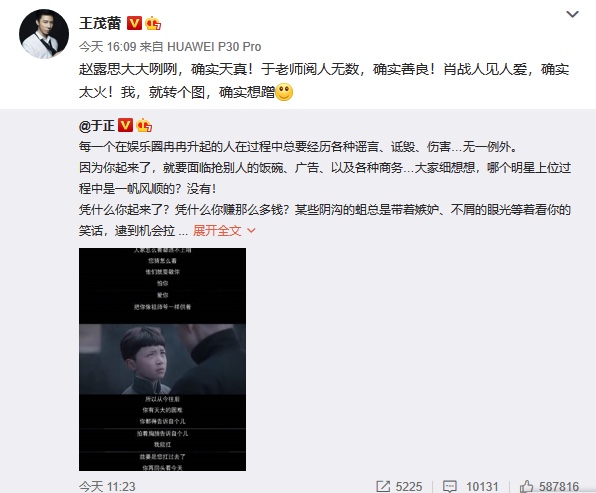The width and height of the screenshot is (596, 493).
Task: Open the comments speech bubble icon
Action: pos(450,486)
